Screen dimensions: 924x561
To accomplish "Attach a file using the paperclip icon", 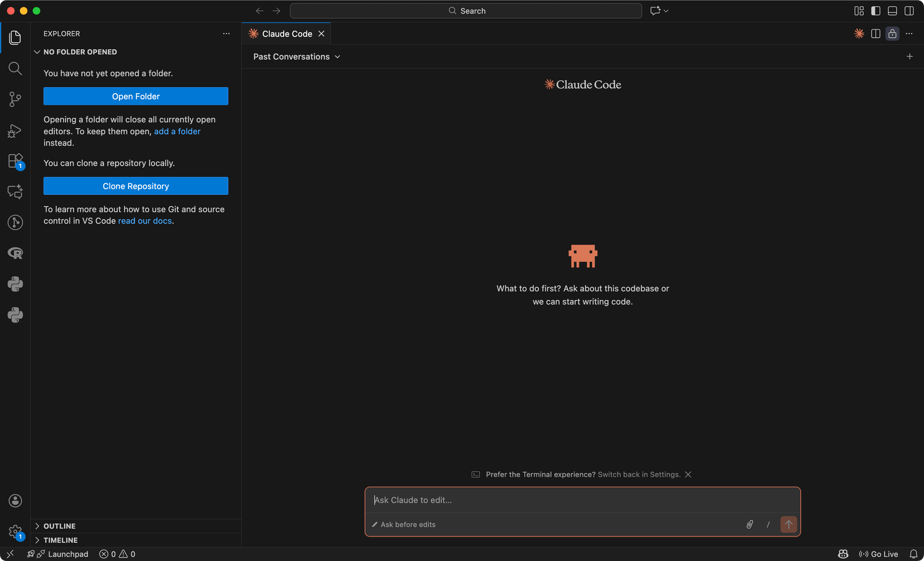I will pyautogui.click(x=749, y=525).
